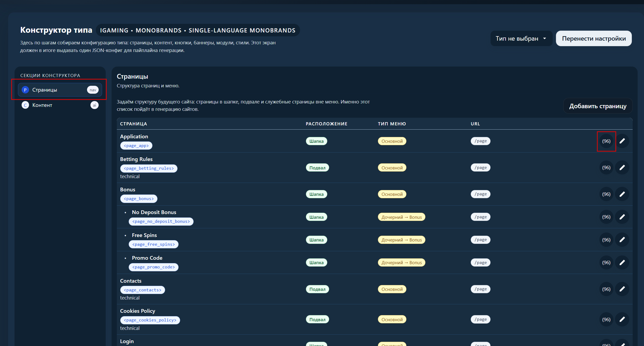
Task: Click the <page_betting_rules> tag chip
Action: [149, 168]
